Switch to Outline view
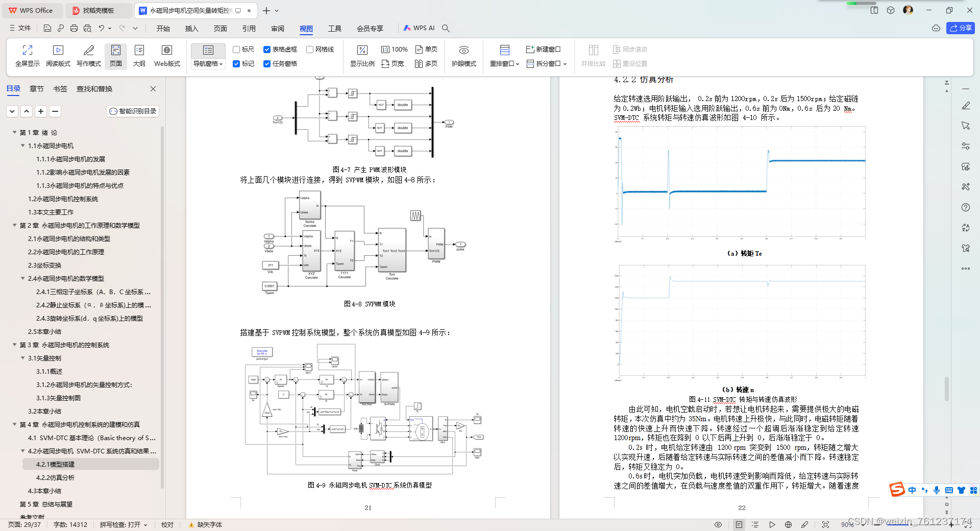Screen dimensions: 980x531 click(139, 56)
